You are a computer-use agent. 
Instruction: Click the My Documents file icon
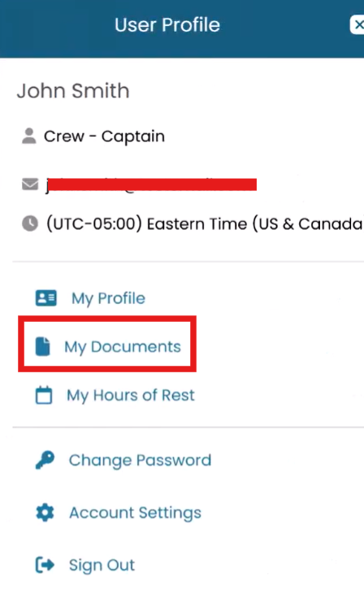point(42,346)
